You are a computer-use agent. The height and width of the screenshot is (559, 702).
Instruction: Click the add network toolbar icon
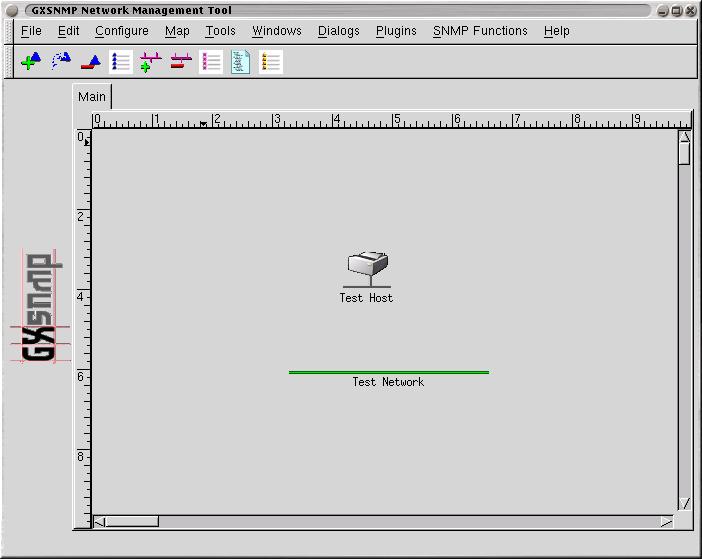(151, 62)
